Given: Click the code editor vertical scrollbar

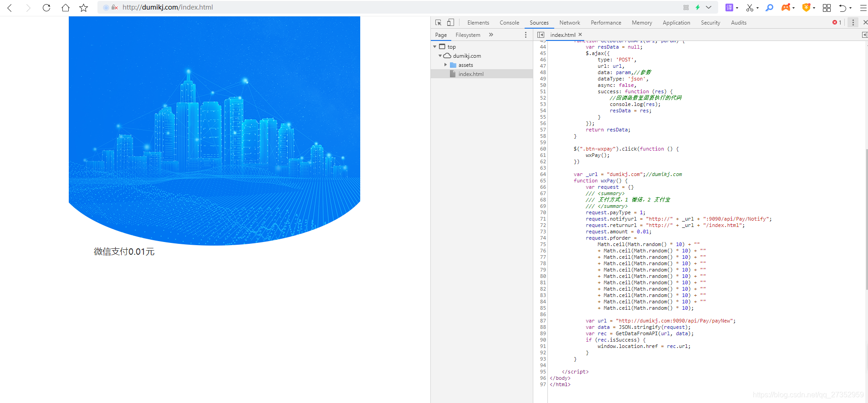Looking at the screenshot, I should click(866, 218).
